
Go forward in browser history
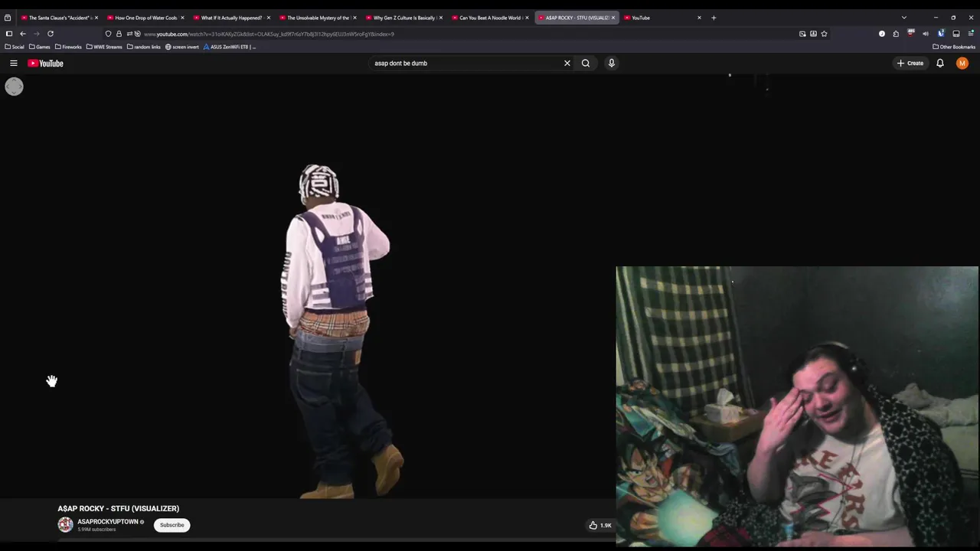pos(36,34)
